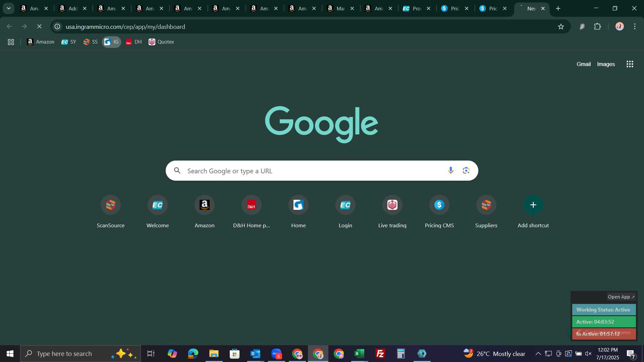This screenshot has width=644, height=362.
Task: Open the IG bookmark
Action: pyautogui.click(x=111, y=42)
